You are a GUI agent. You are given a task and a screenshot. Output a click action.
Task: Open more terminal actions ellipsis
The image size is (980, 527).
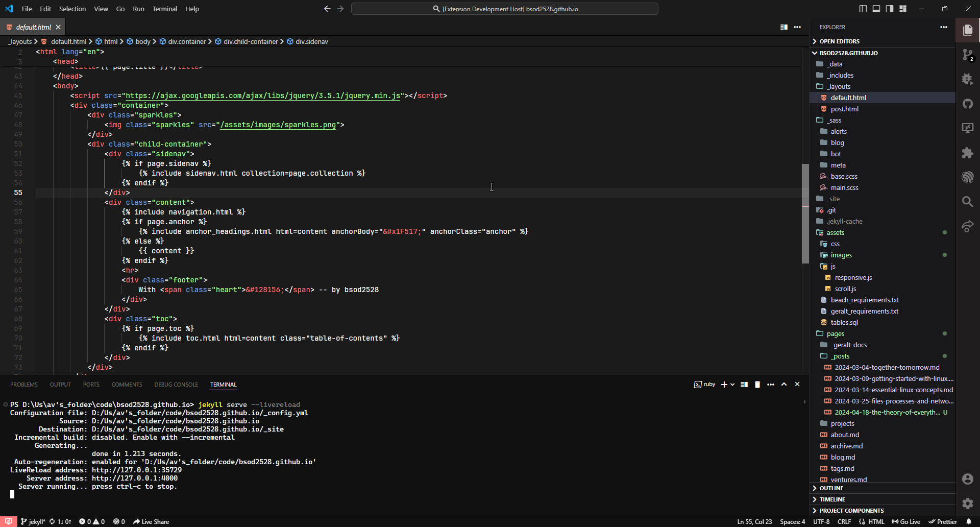(x=771, y=385)
